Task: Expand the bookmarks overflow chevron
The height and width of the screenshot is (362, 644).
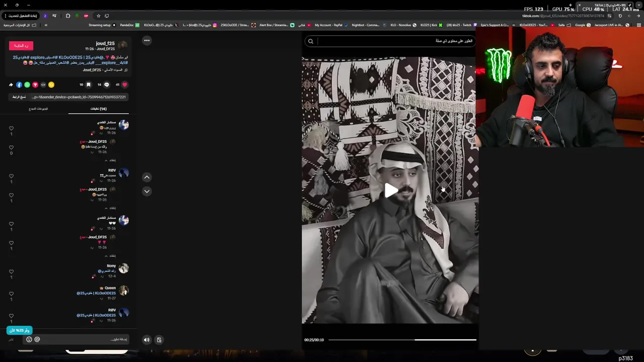Action: 46,25
